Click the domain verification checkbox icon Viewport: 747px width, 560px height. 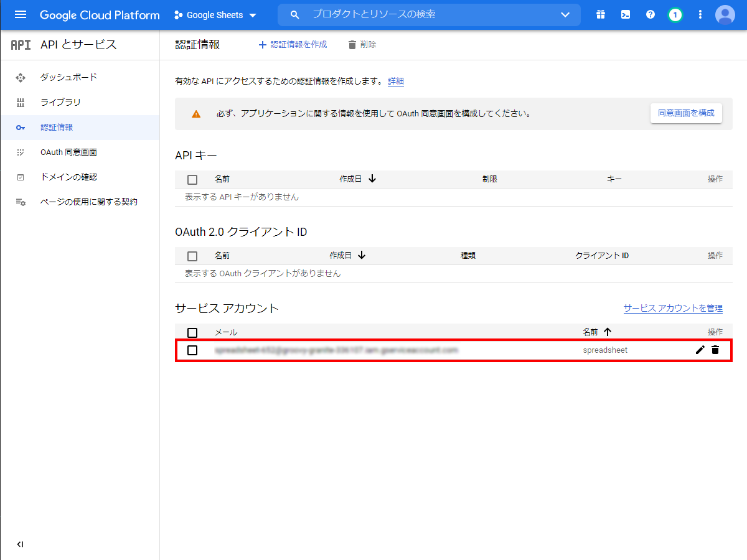21,177
